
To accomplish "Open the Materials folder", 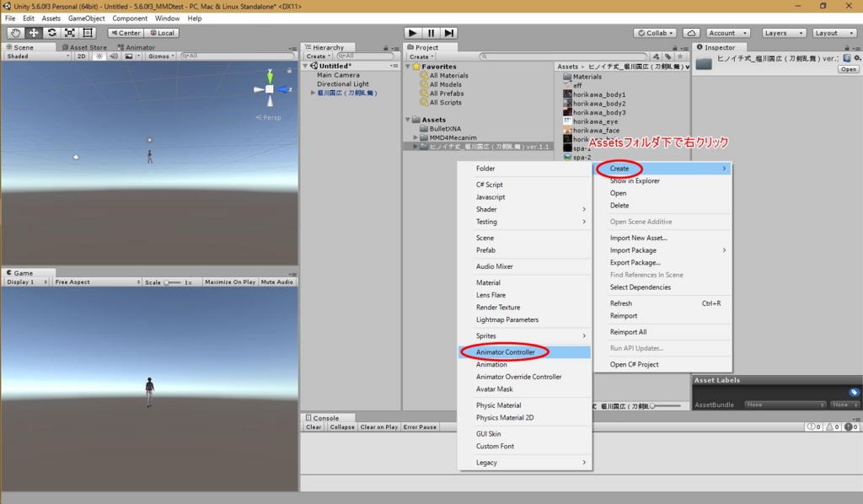I will [x=582, y=77].
